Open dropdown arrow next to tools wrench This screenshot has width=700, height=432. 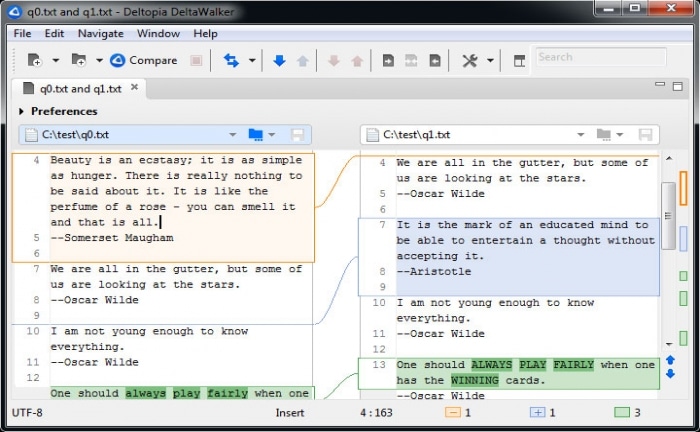coord(490,60)
